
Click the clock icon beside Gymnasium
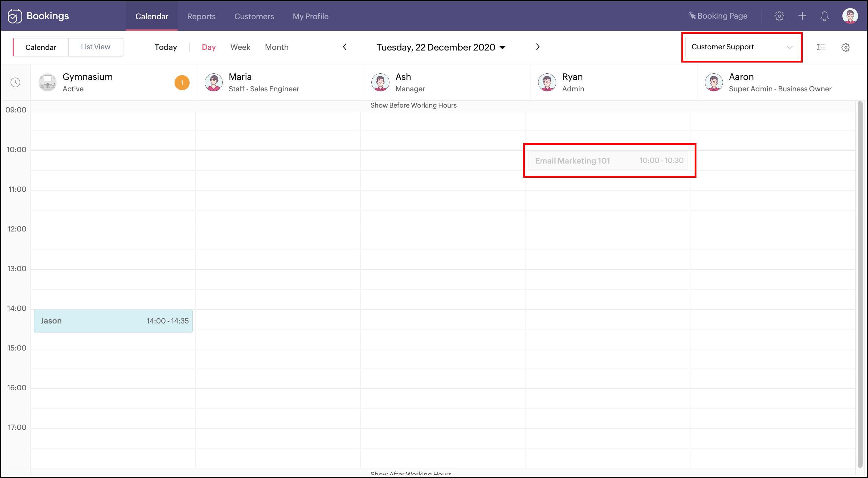[x=16, y=82]
